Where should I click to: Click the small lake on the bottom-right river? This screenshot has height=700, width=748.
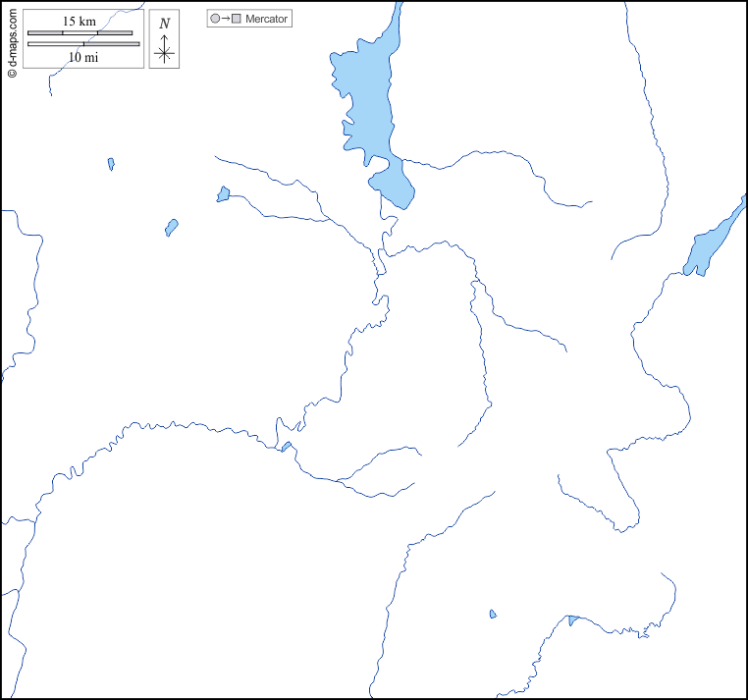point(572,619)
